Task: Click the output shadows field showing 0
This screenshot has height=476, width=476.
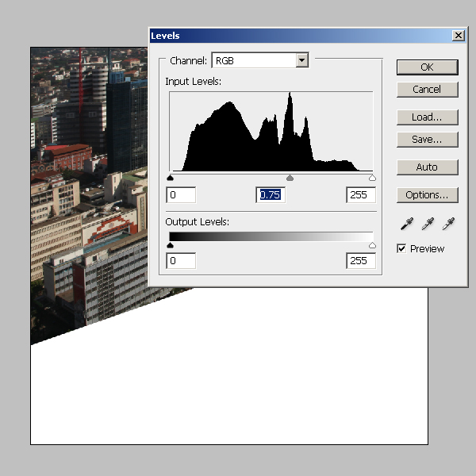Action: click(181, 261)
